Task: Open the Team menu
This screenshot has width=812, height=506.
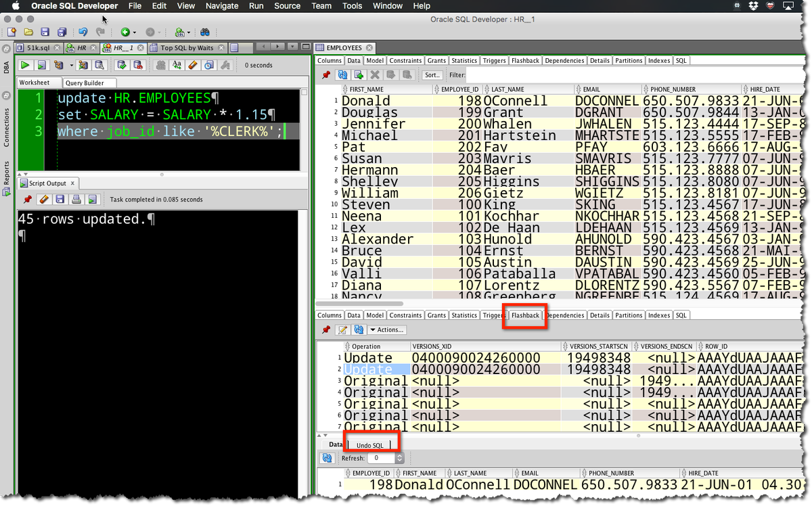Action: pos(321,5)
